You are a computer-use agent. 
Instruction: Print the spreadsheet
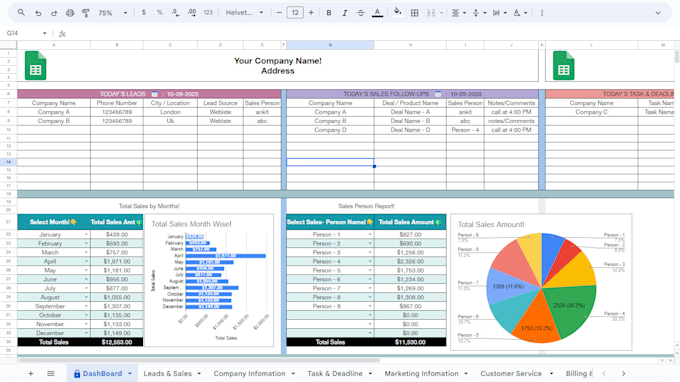[x=70, y=13]
